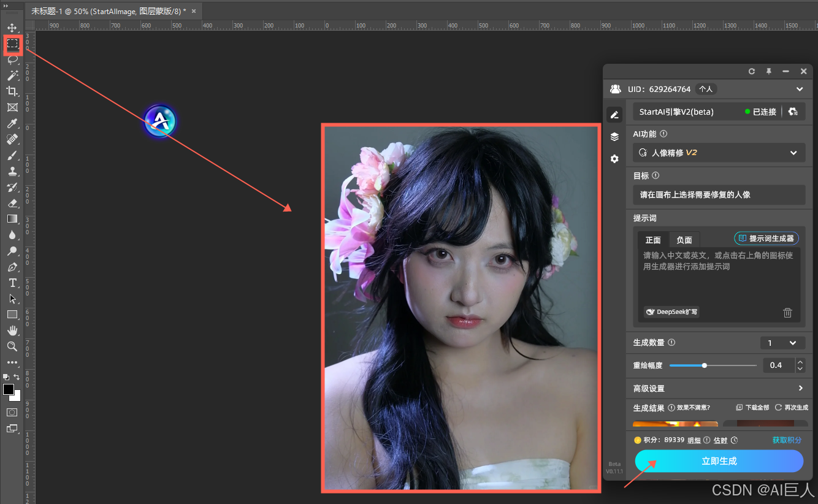
Task: Select the Move tool
Action: 12,28
